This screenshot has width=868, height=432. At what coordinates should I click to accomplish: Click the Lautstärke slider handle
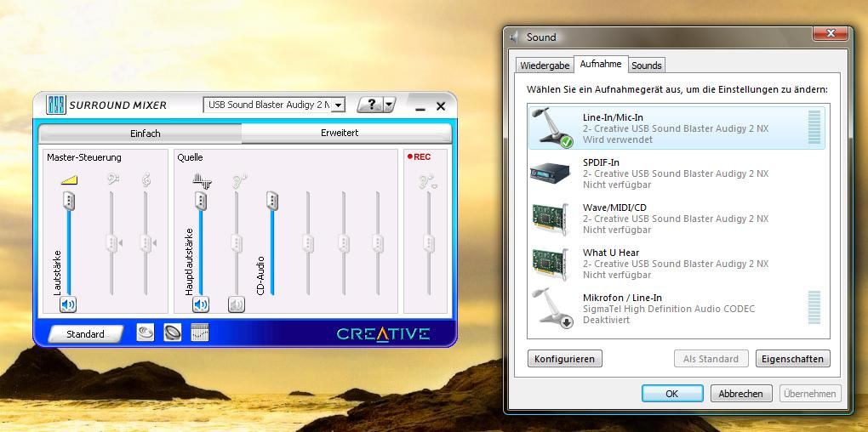[x=69, y=200]
